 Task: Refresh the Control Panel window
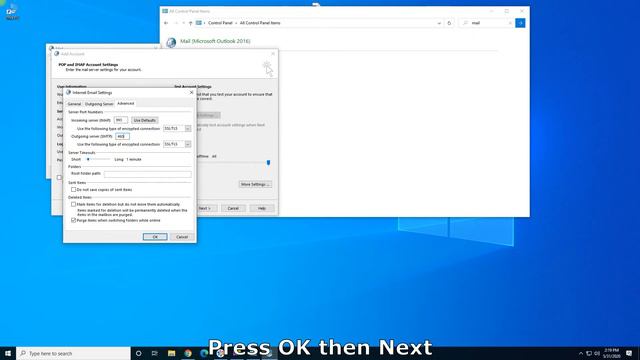pos(449,23)
